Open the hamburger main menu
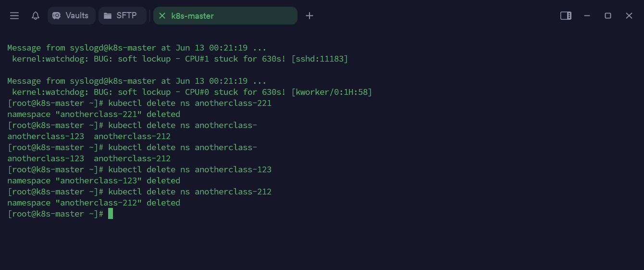Screen dimensions: 644x270 click(14, 16)
